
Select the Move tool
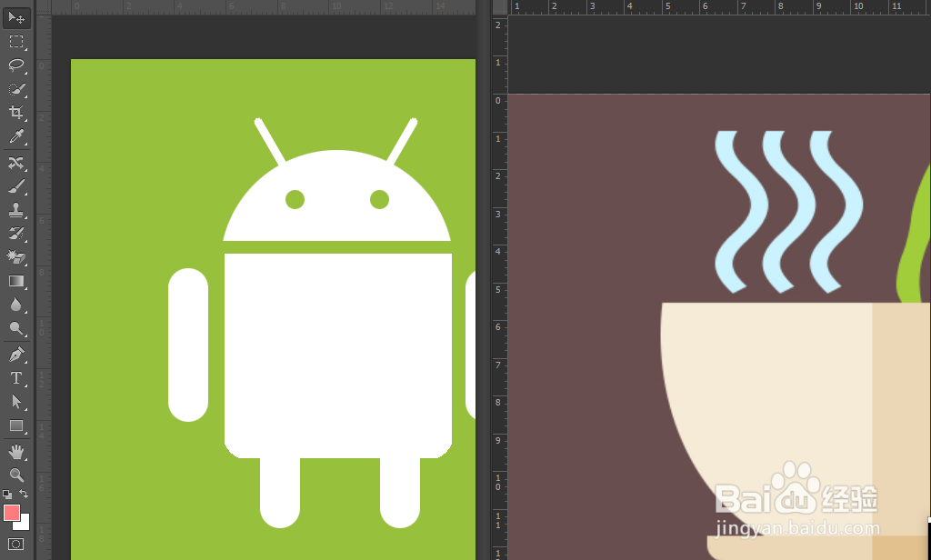(16, 18)
